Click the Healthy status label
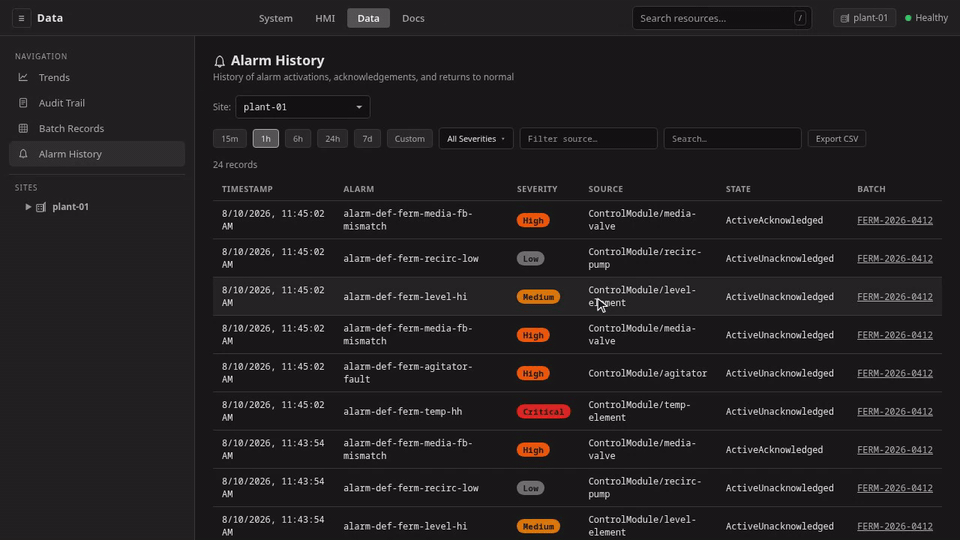The width and height of the screenshot is (960, 540). (x=931, y=18)
